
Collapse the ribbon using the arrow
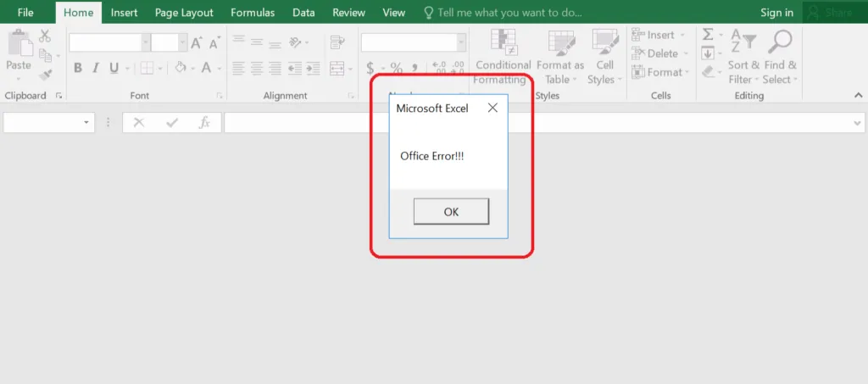[859, 95]
